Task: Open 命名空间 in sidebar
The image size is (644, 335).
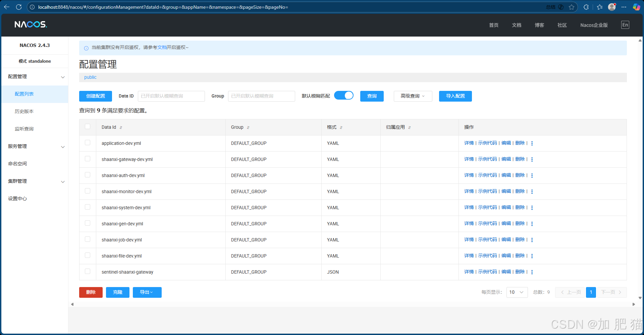Action: [x=35, y=164]
